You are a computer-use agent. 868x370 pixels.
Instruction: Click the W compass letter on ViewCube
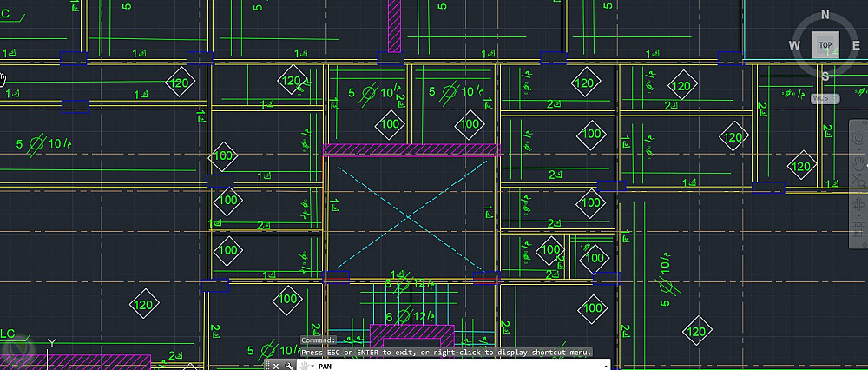[794, 45]
